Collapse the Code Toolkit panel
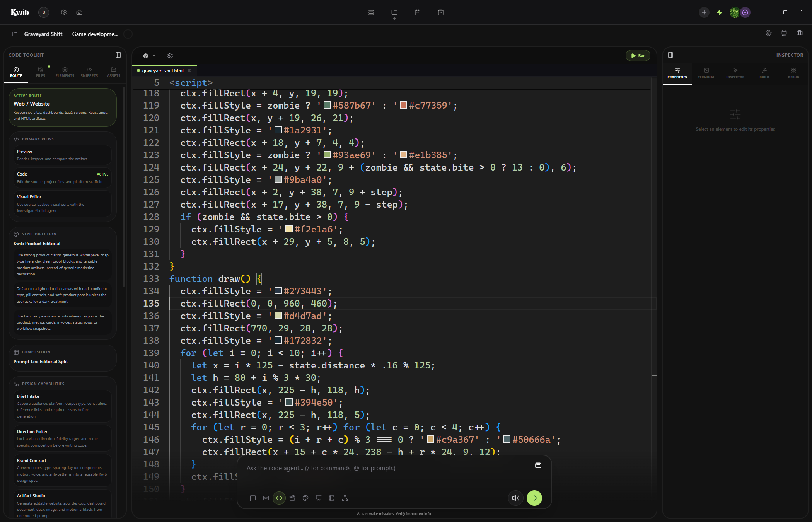Screen dimensions: 812x522 coord(118,55)
